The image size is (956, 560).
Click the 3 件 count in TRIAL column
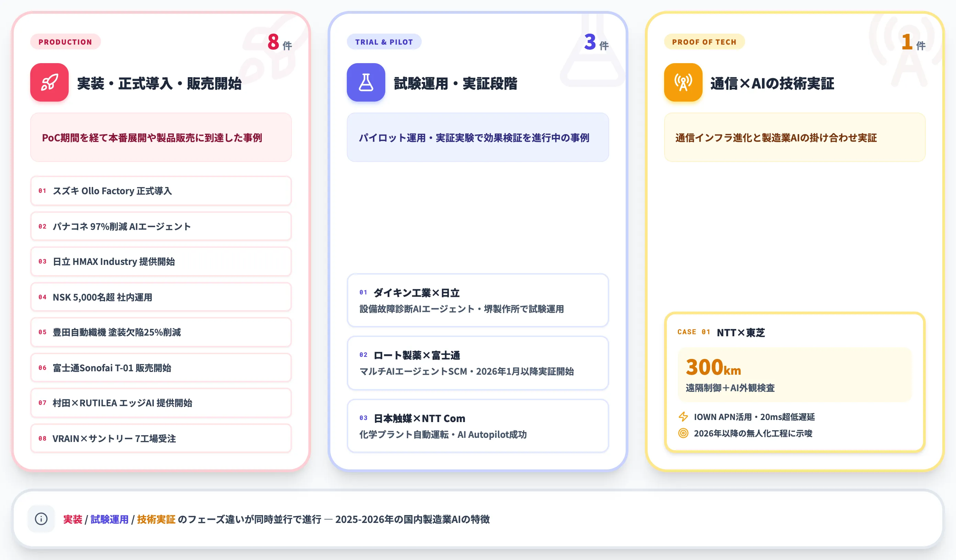click(x=596, y=43)
